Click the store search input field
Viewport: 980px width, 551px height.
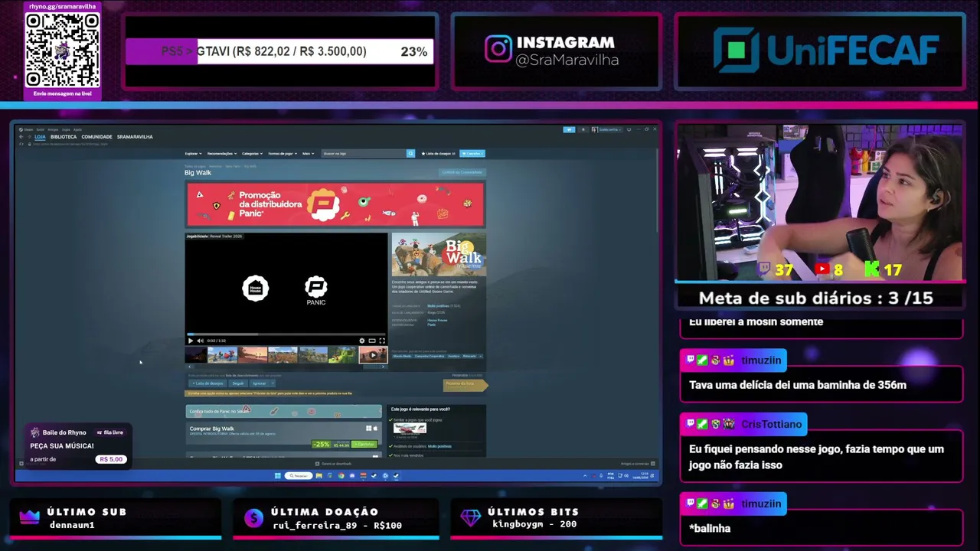364,153
